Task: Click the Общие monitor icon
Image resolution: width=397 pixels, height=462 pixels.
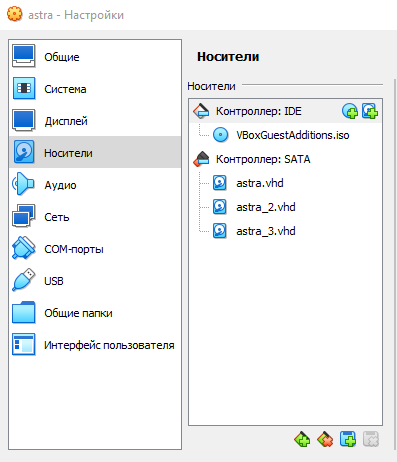Action: [x=23, y=57]
